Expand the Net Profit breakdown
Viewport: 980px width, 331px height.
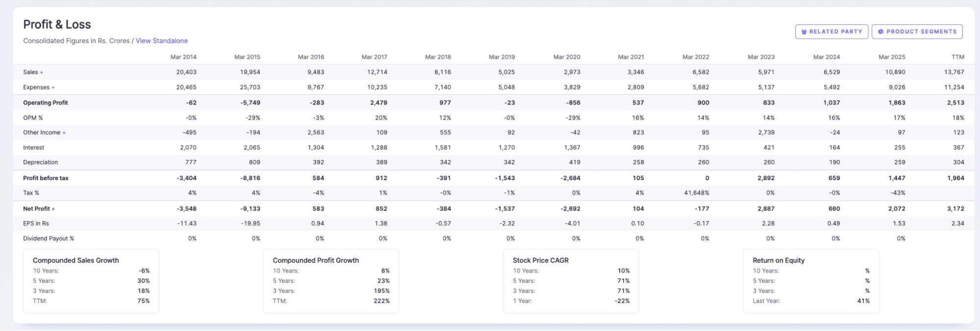click(53, 208)
